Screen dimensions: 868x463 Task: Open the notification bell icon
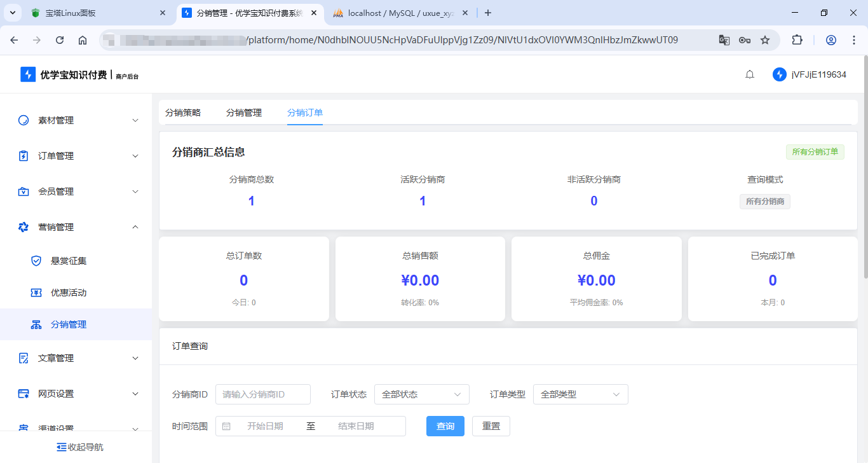coord(749,74)
